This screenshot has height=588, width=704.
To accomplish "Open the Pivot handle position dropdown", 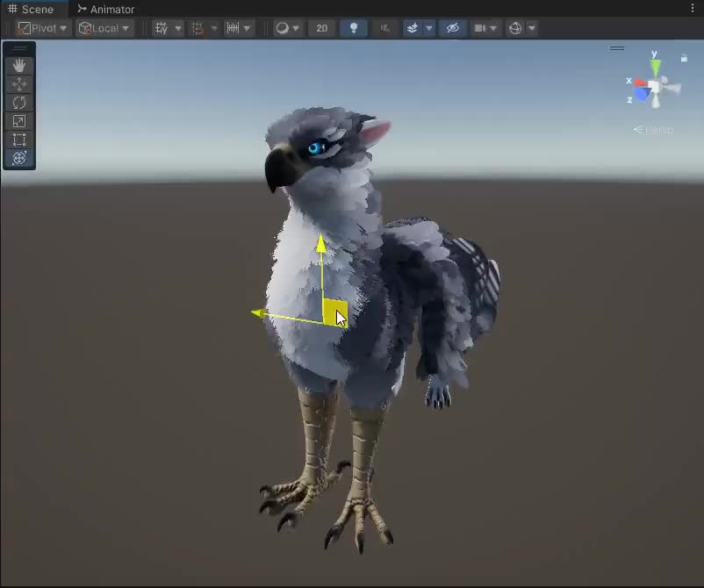I will [x=42, y=28].
